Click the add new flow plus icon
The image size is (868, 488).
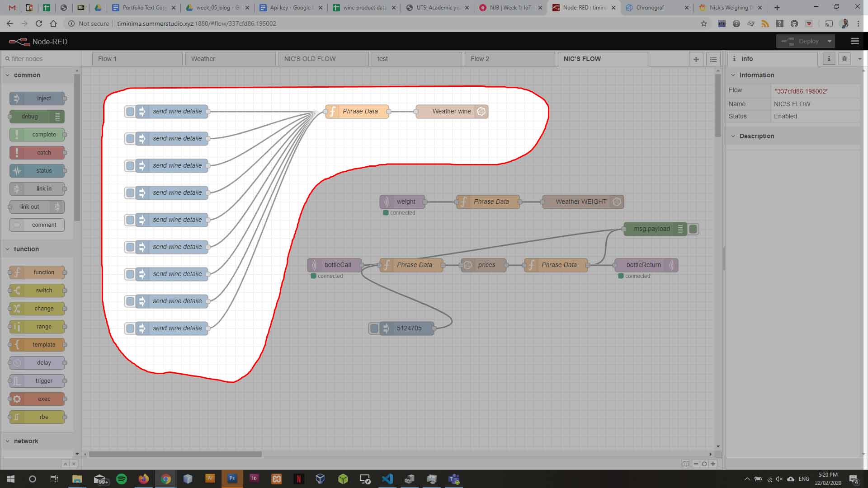click(x=696, y=59)
